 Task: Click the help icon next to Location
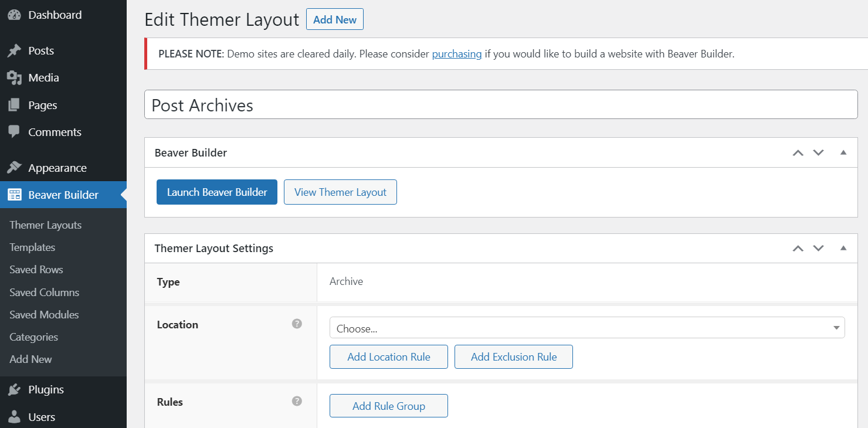[x=297, y=323]
